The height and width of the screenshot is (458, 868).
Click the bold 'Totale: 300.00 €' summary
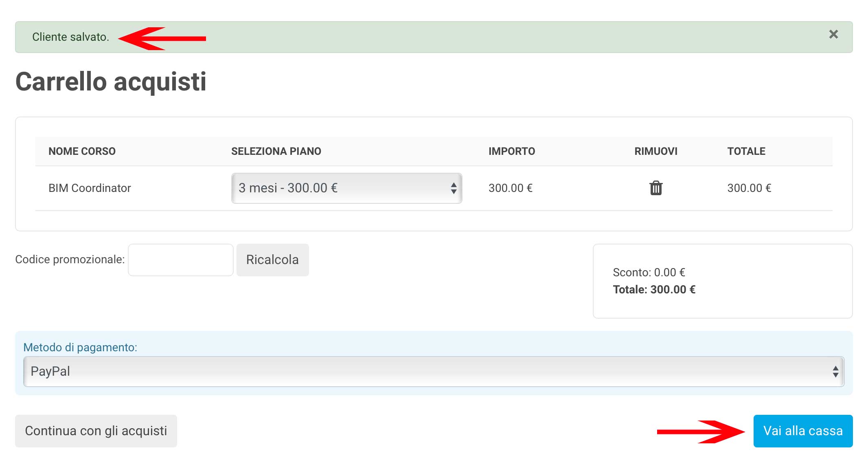click(654, 290)
